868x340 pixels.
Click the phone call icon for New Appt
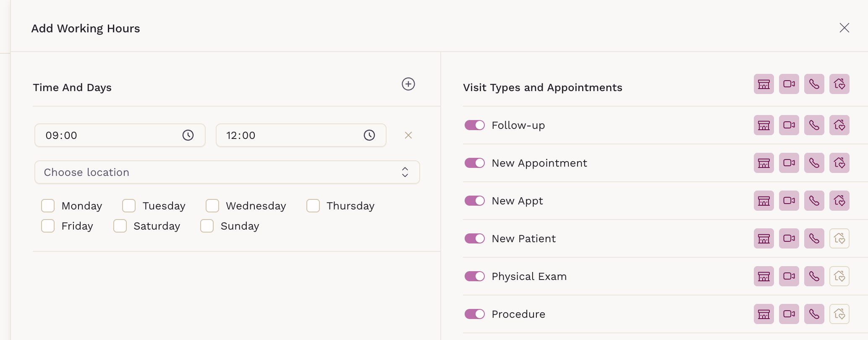click(x=814, y=201)
